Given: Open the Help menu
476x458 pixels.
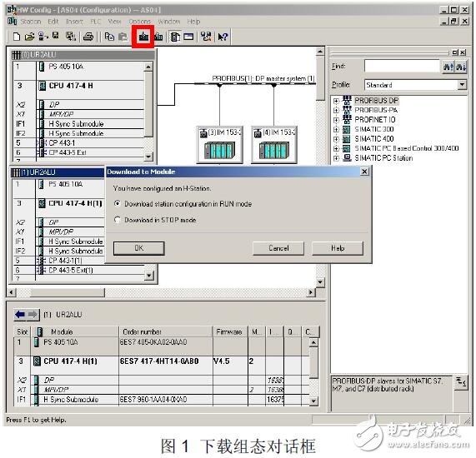Looking at the screenshot, I should pyautogui.click(x=193, y=22).
